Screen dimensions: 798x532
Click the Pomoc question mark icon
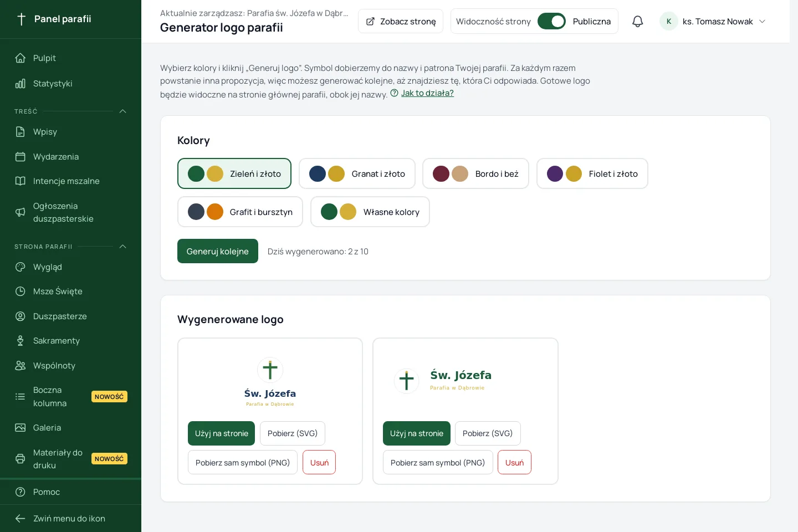21,492
